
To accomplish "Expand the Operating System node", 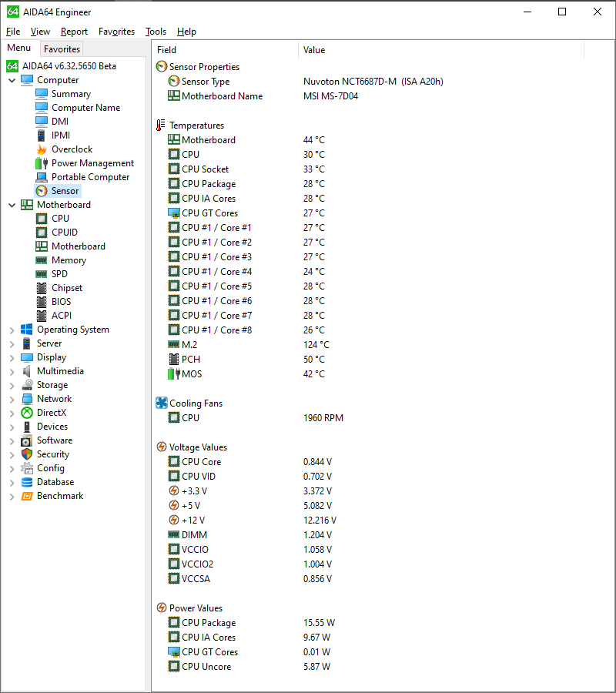I will click(x=12, y=330).
